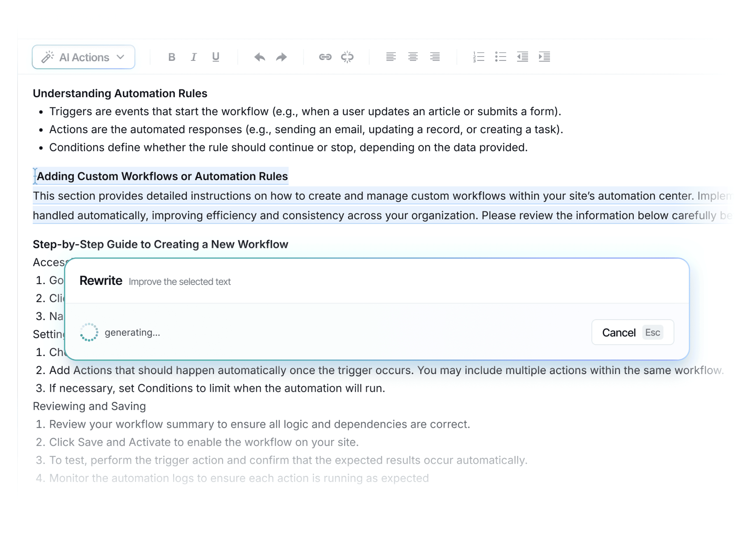Center align the text
The image size is (756, 543).
coord(413,57)
